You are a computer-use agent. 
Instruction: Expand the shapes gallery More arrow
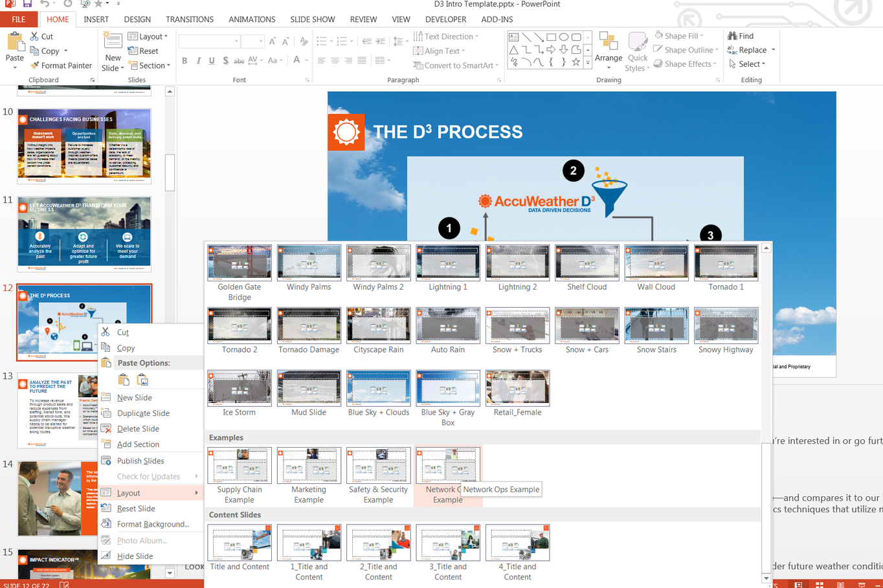click(x=588, y=62)
